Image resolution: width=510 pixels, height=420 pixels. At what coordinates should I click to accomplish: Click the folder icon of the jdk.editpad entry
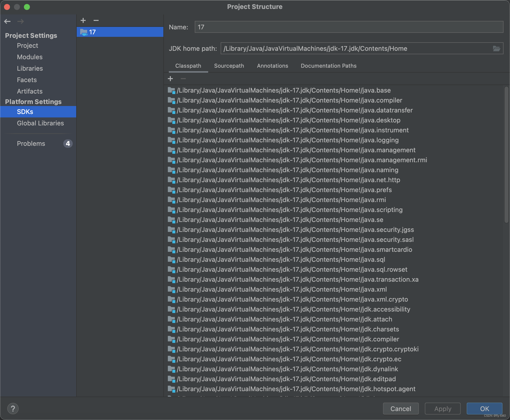point(172,379)
